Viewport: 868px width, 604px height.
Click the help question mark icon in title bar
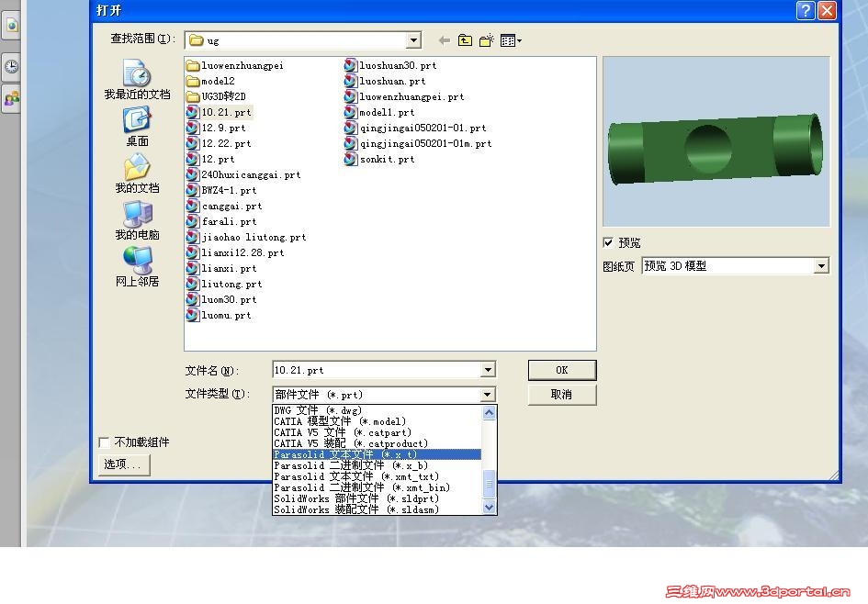(805, 10)
